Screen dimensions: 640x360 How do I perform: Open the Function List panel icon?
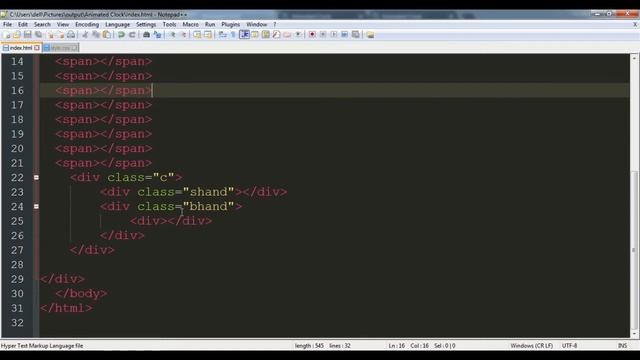coord(276,35)
